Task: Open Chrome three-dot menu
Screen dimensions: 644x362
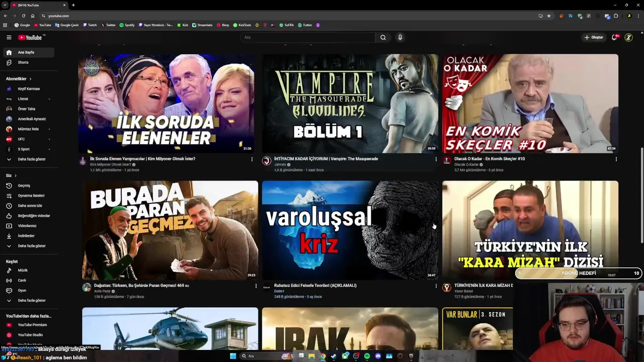Action: pos(638,16)
